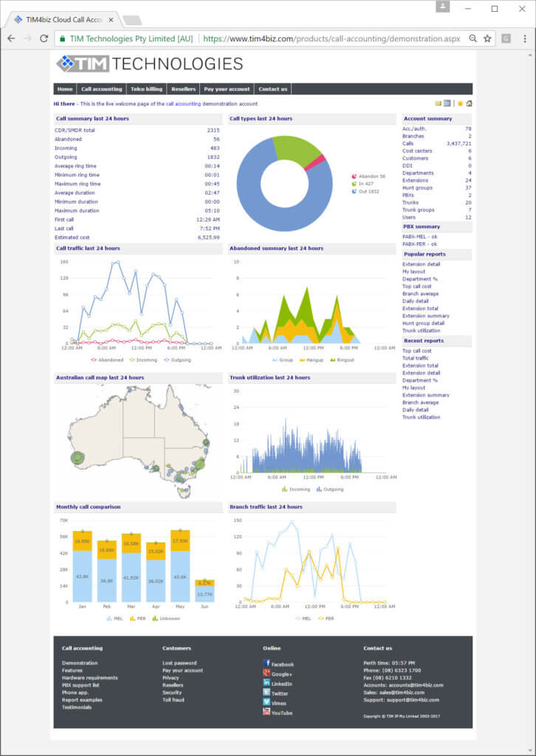The width and height of the screenshot is (536, 756).
Task: Go back with browser back arrow
Action: 11,38
